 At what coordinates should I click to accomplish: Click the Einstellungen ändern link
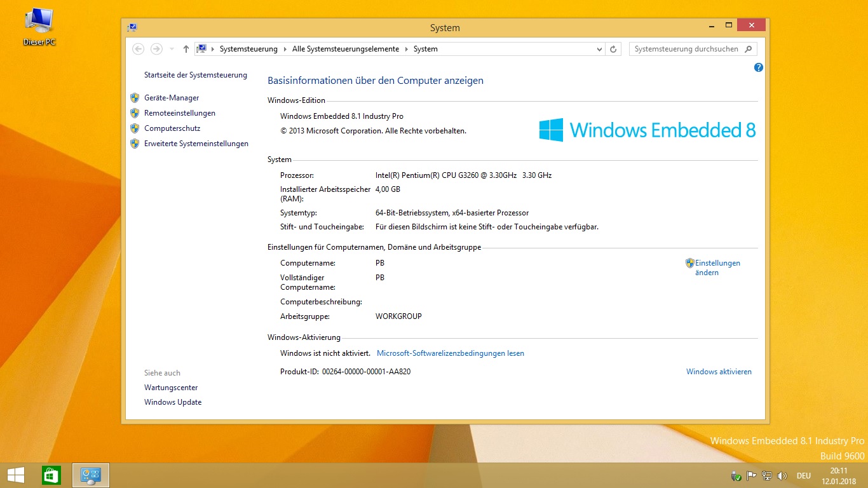717,268
